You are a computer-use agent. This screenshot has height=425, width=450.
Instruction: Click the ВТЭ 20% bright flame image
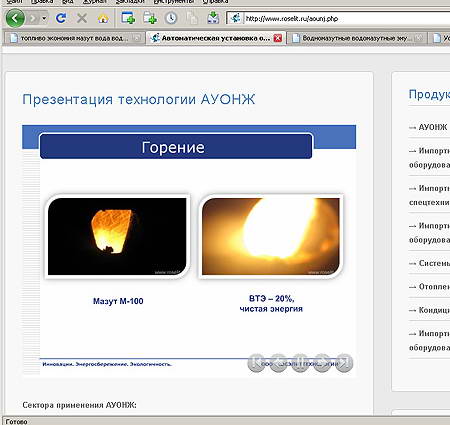click(x=271, y=236)
